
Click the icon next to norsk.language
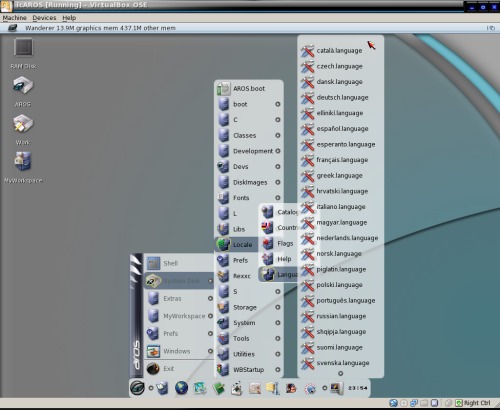tap(307, 254)
